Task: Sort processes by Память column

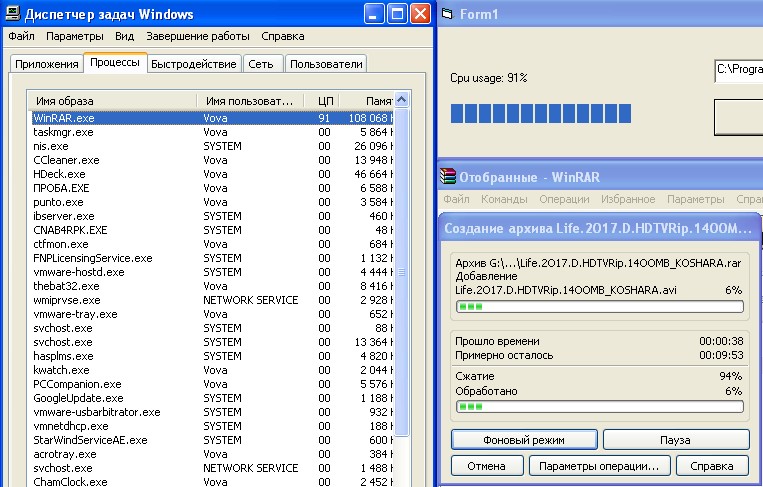Action: pos(366,101)
